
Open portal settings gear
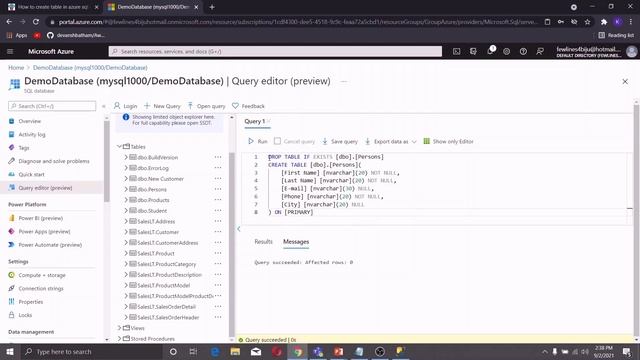pyautogui.click(x=507, y=51)
